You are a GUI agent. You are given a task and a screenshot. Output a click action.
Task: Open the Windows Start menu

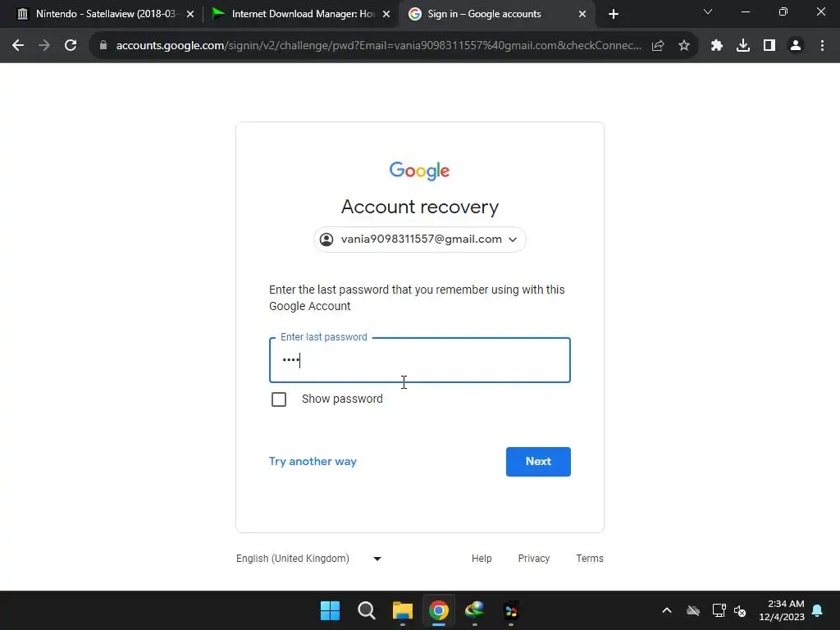[x=330, y=610]
